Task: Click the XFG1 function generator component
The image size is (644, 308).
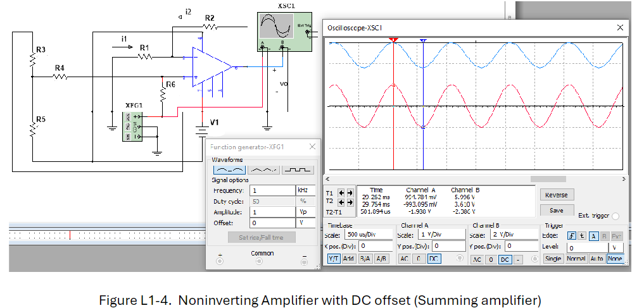Action: (x=132, y=126)
